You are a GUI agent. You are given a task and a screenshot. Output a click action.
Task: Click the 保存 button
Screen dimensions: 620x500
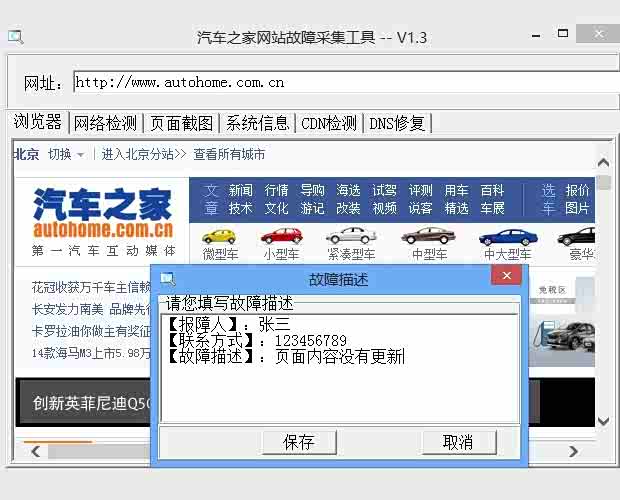[x=299, y=442]
